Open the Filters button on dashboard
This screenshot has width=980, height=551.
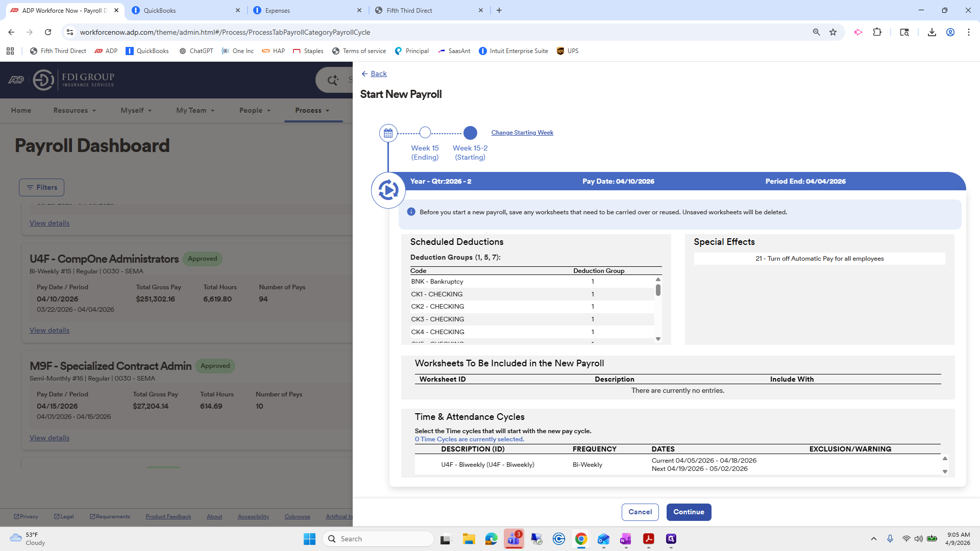(42, 188)
